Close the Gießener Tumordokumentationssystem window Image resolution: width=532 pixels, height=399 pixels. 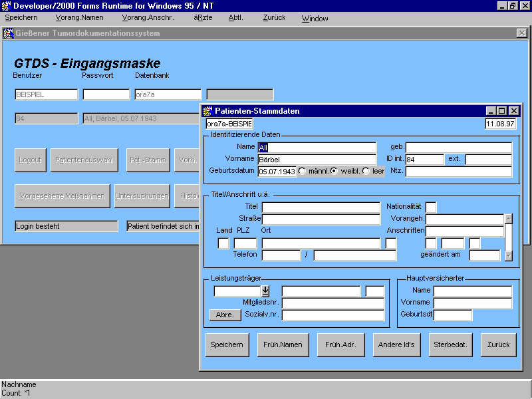(x=521, y=33)
